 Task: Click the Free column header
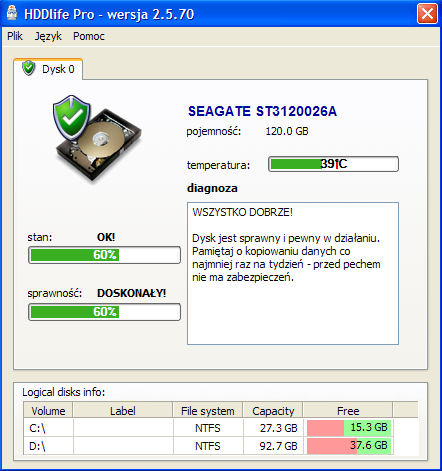[348, 411]
